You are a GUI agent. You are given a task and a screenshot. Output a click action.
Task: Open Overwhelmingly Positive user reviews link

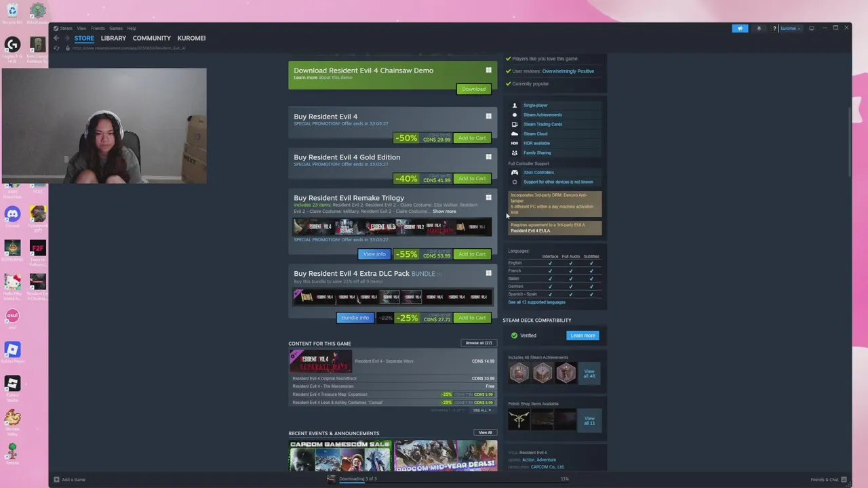[x=568, y=71]
